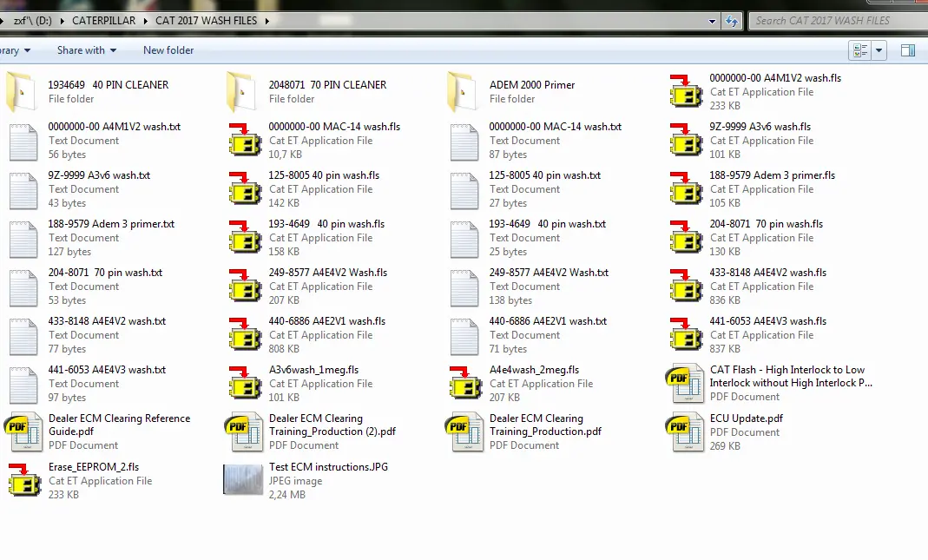Select 9Z-9999 A3v6 wash.txt filename
The width and height of the screenshot is (928, 560).
100,175
